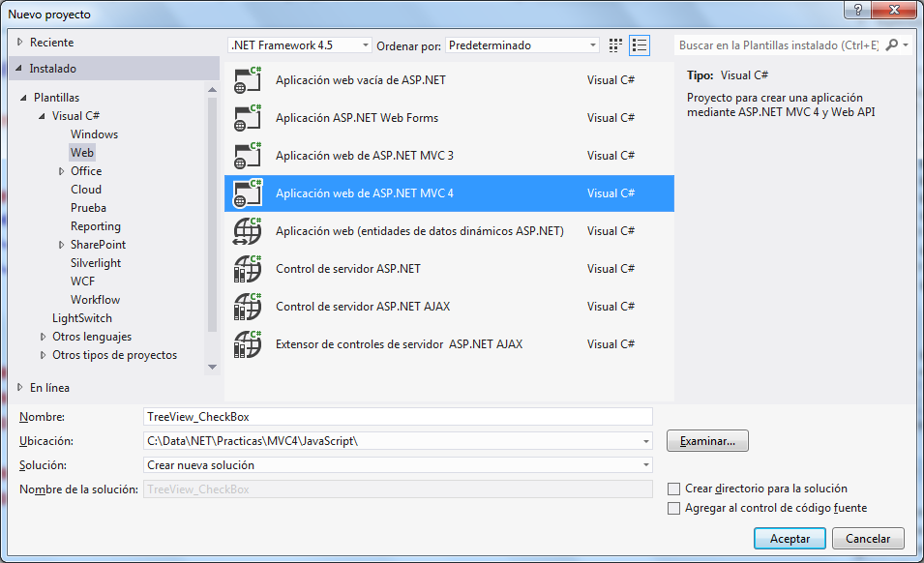The width and height of the screenshot is (924, 563).
Task: Click the ASP.NET MVC 3 template icon
Action: (x=248, y=156)
